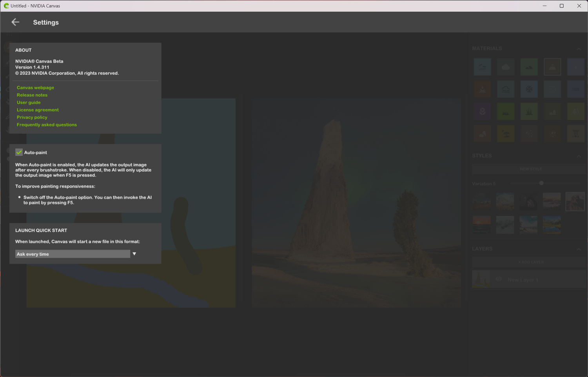Toggle the Auto-paint checkbox

tap(19, 152)
